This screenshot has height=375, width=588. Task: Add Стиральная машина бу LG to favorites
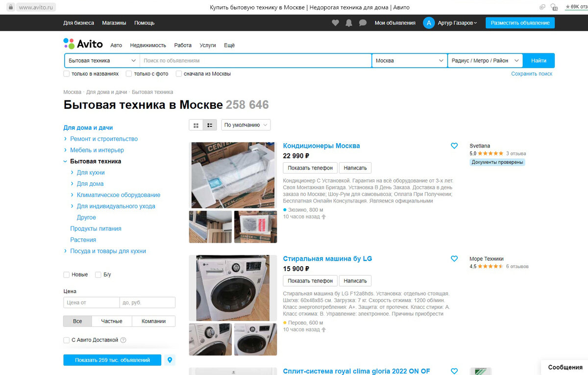click(454, 259)
